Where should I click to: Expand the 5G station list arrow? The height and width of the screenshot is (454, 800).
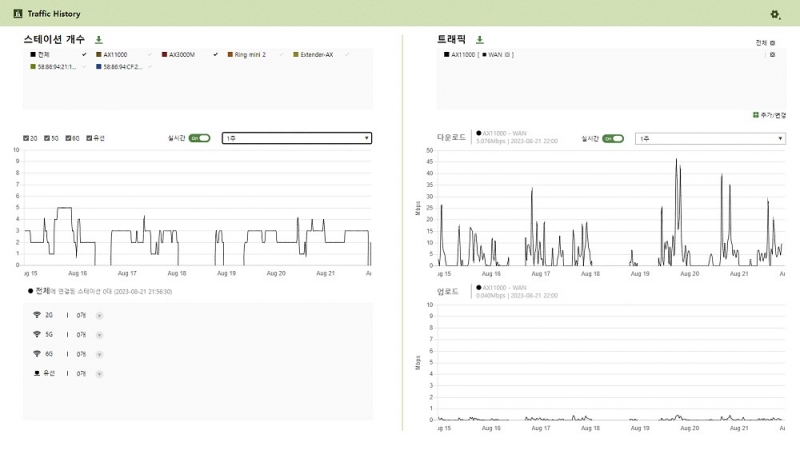tap(99, 334)
